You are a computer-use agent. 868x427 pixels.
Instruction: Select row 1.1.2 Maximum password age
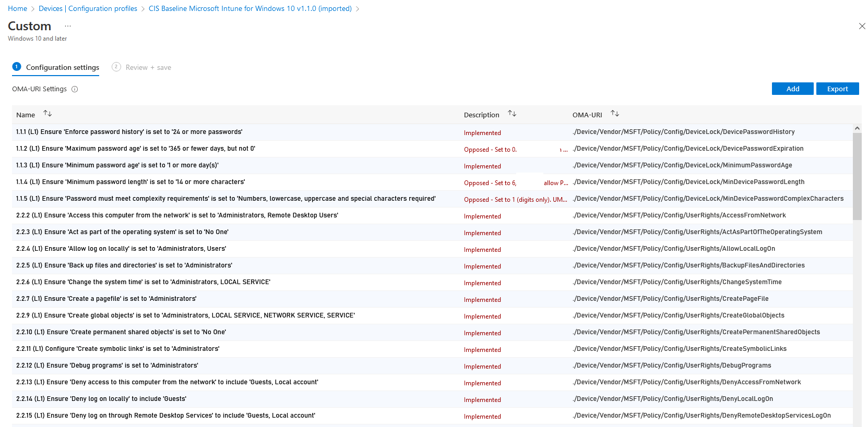pyautogui.click(x=433, y=149)
